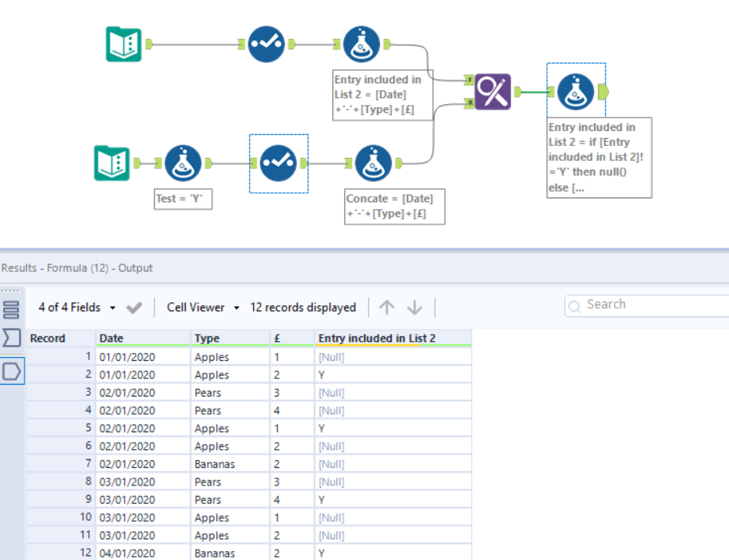Image resolution: width=729 pixels, height=560 pixels.
Task: Click the 'Entry included in List 2' column header
Action: tap(377, 339)
